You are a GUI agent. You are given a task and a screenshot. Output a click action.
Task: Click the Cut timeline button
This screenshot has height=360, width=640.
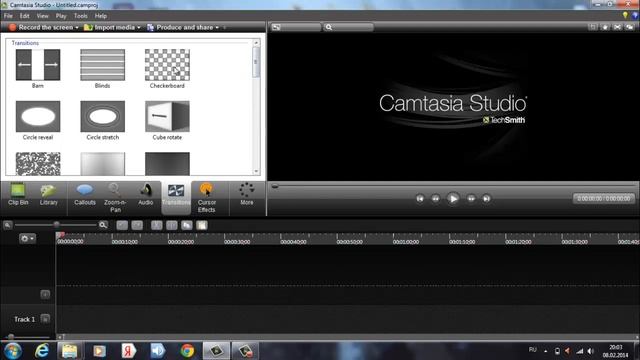(157, 225)
